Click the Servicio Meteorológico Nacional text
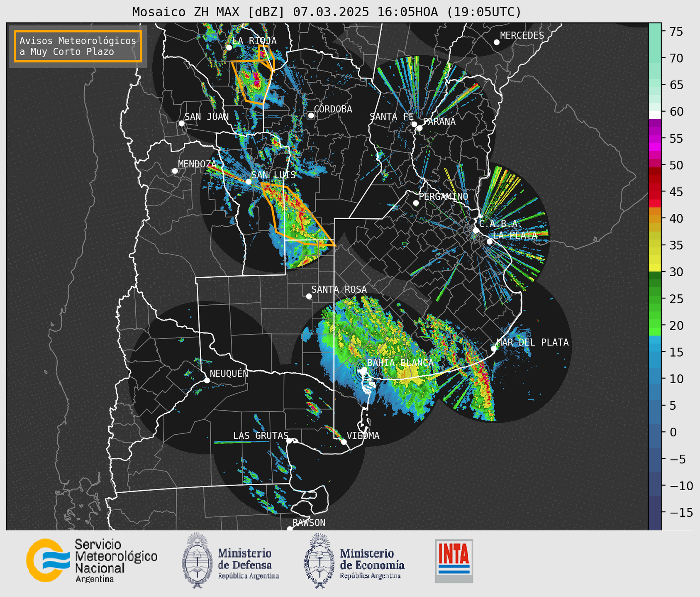Image resolution: width=700 pixels, height=597 pixels. coord(116,561)
